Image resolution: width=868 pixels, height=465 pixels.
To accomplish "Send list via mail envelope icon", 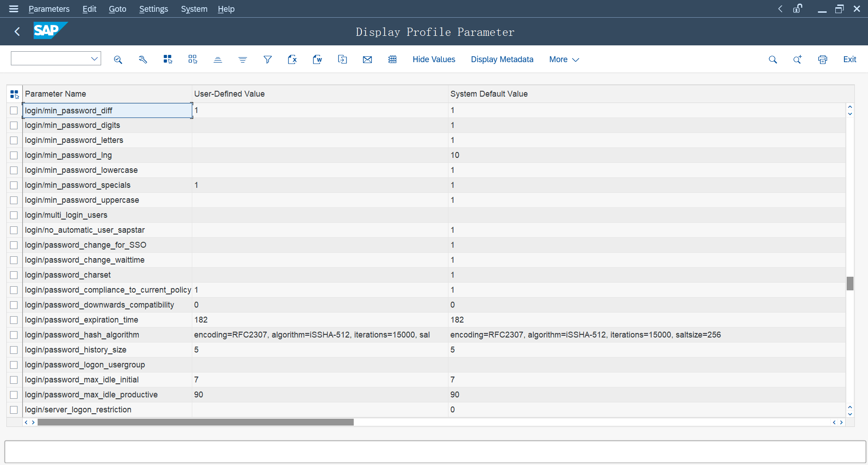I will point(367,59).
